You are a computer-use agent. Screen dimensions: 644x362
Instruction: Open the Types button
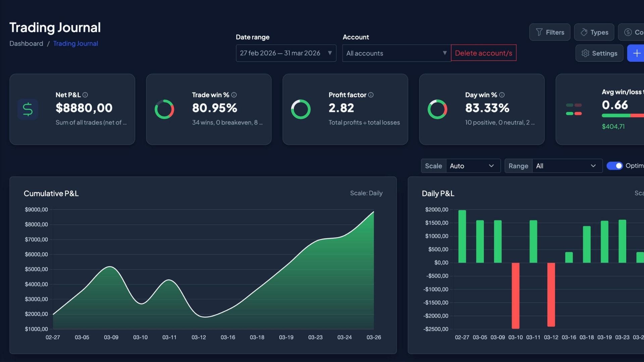point(594,32)
